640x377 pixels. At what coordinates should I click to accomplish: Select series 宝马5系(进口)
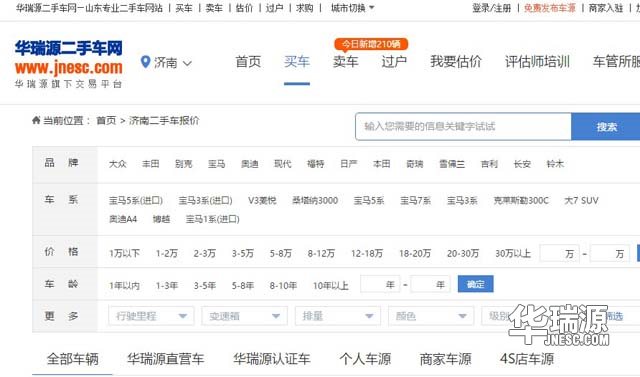pos(136,200)
